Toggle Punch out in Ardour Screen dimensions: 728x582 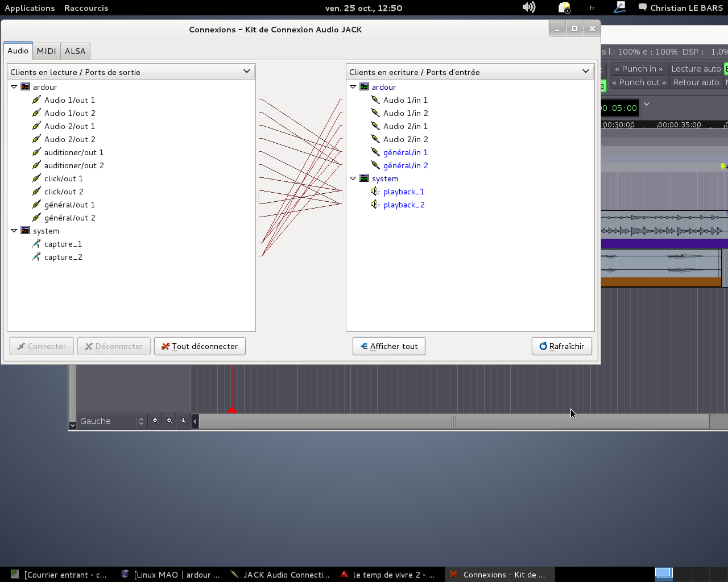(639, 82)
